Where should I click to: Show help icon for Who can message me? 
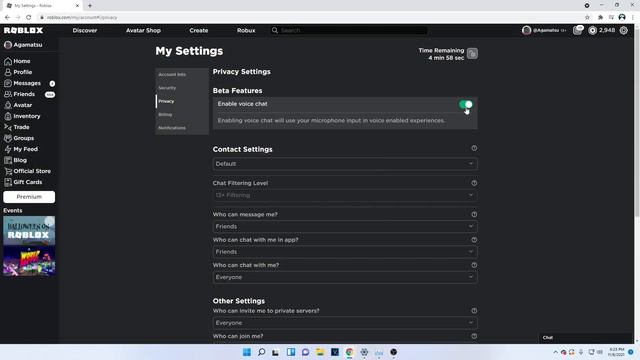(x=474, y=214)
